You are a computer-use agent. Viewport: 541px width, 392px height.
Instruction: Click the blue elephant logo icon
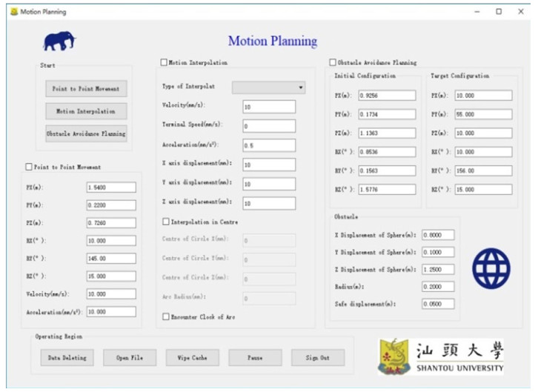tap(59, 41)
